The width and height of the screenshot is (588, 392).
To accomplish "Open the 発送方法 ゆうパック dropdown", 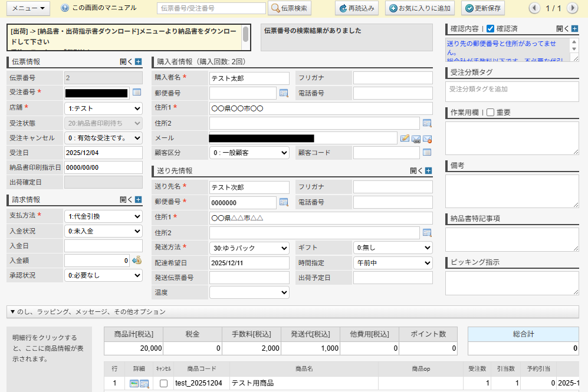I will [249, 248].
